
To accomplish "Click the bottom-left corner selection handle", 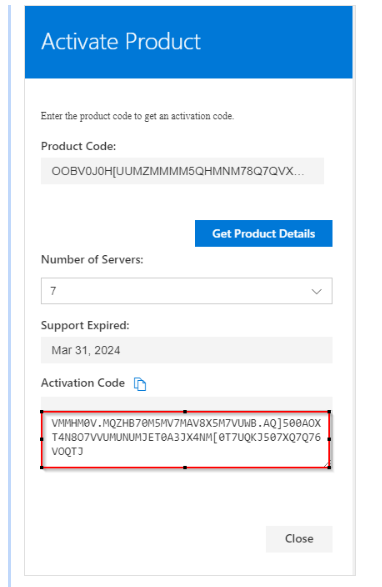I will coord(42,467).
